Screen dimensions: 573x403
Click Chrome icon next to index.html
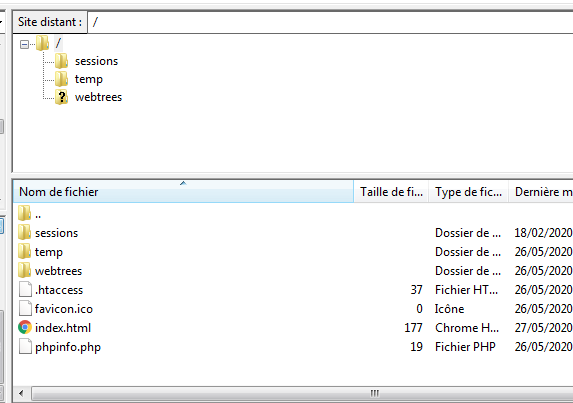click(25, 327)
